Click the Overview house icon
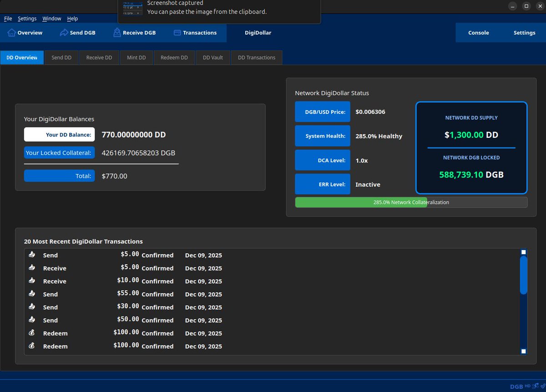This screenshot has height=392, width=546. (12, 33)
